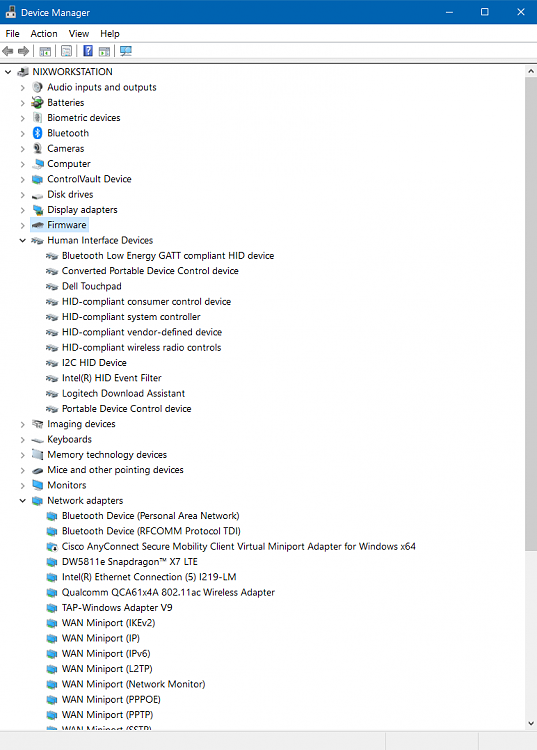
Task: Select Intel(R) Ethernet Connection (5) I219-LM
Action: (149, 577)
